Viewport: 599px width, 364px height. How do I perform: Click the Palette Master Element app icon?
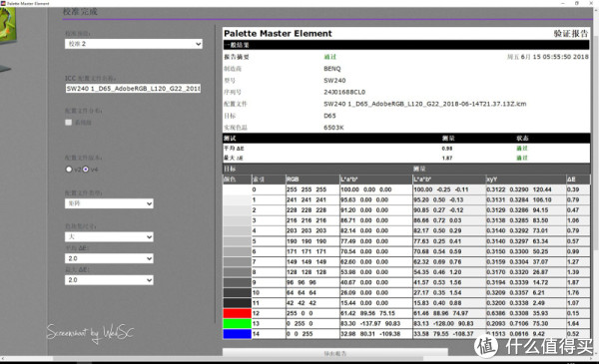(3, 3)
